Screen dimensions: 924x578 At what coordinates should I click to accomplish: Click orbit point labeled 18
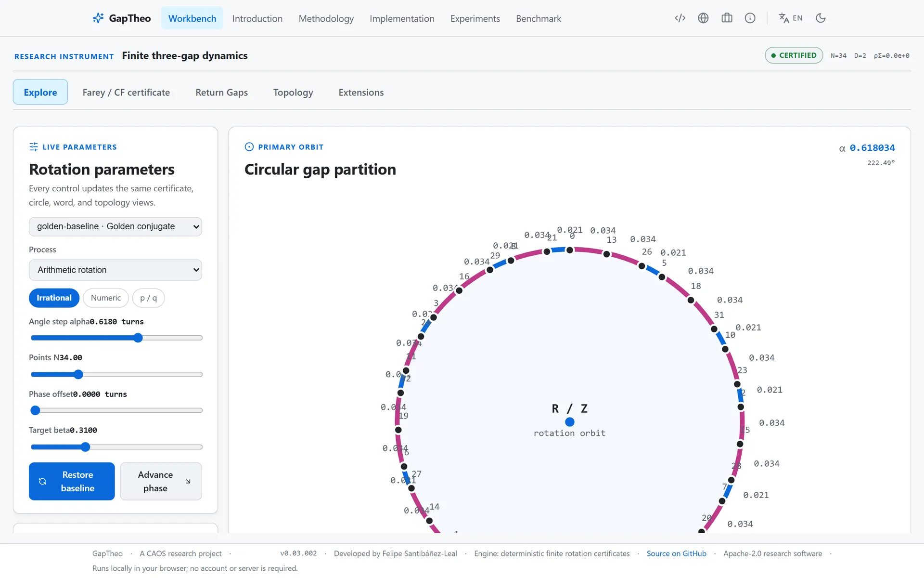click(691, 300)
